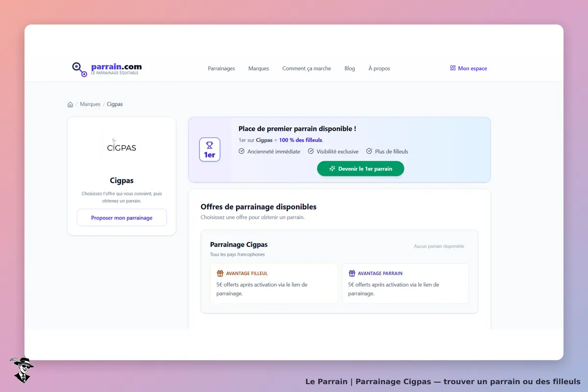
Task: Click Devenir le 1er parrain
Action: coord(361,169)
